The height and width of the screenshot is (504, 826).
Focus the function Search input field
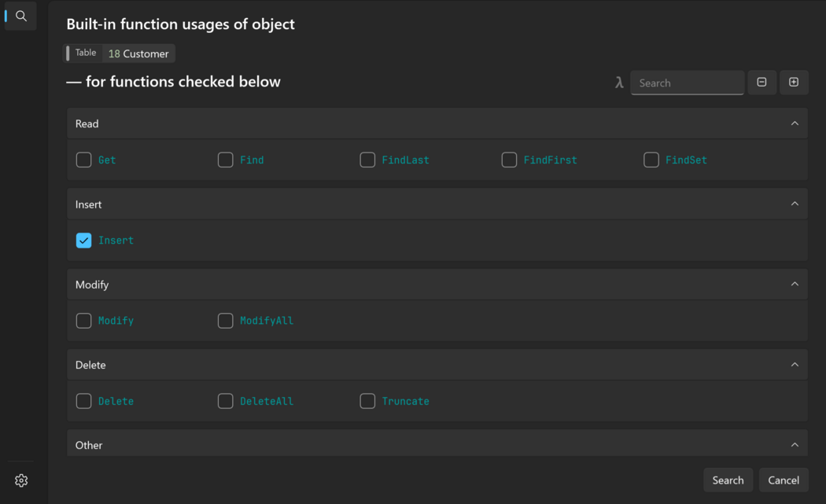click(687, 83)
